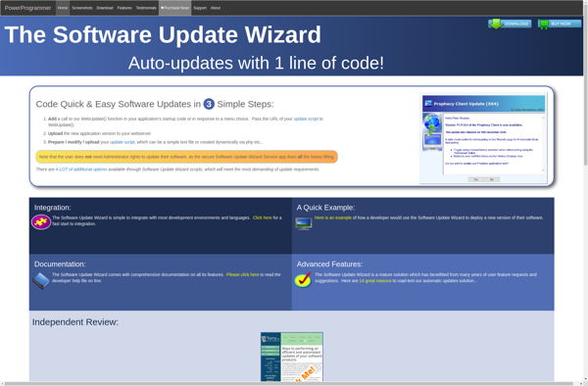Click the orange Administrator rights note
588x386 pixels.
[187, 157]
